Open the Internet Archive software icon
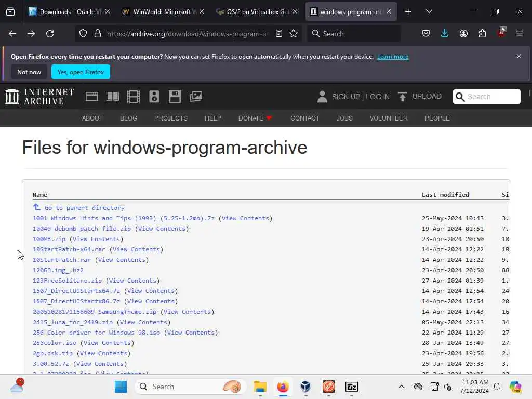This screenshot has height=399, width=532. coord(175,97)
